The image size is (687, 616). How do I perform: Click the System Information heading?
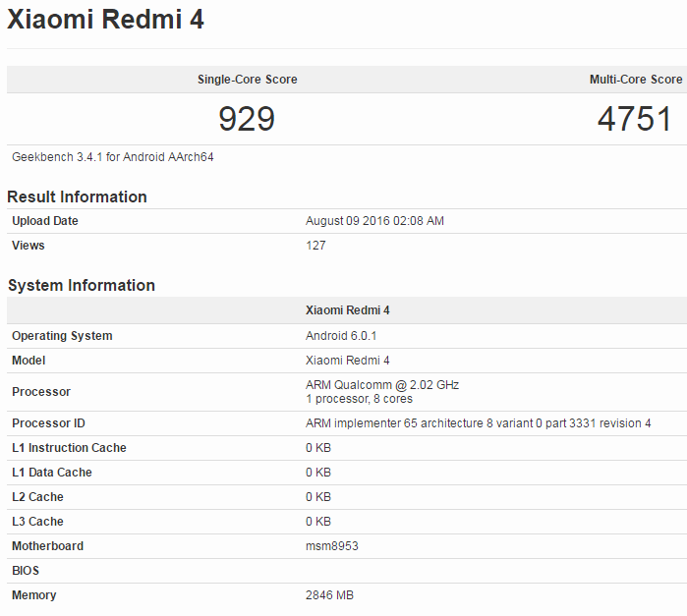82,285
